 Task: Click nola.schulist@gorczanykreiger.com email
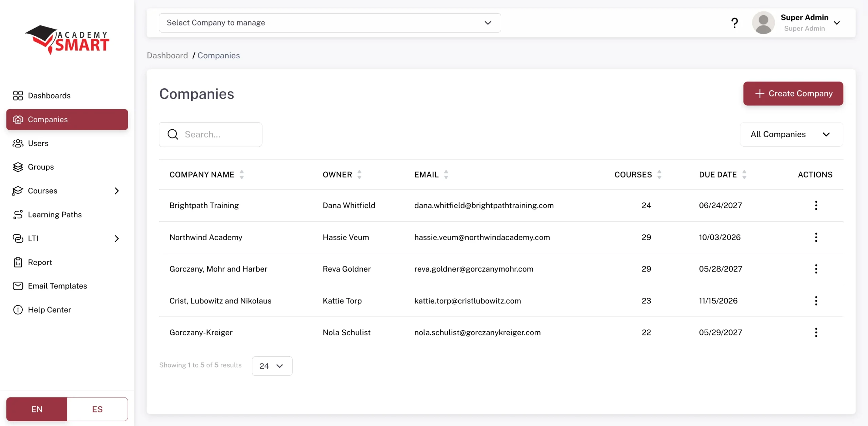coord(477,332)
